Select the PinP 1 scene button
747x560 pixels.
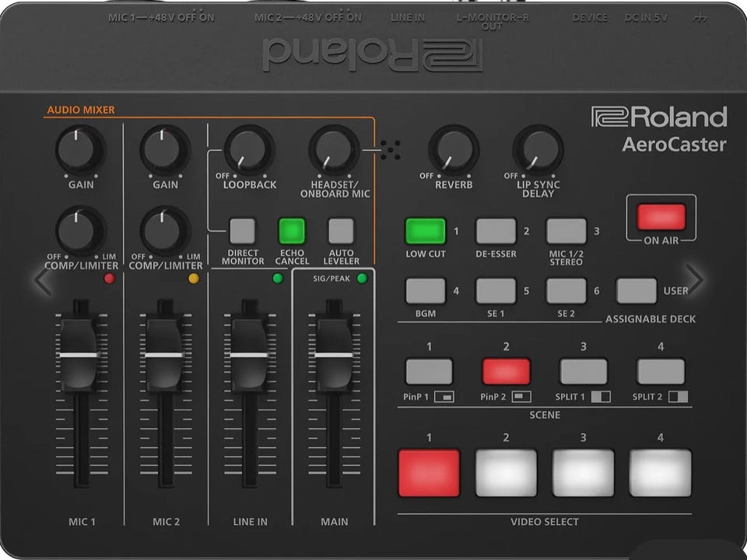click(x=429, y=372)
